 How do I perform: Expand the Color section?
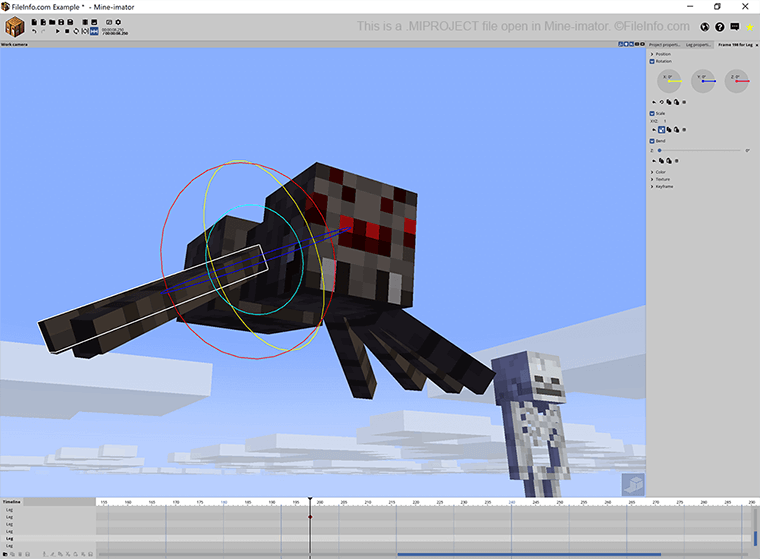pyautogui.click(x=653, y=171)
